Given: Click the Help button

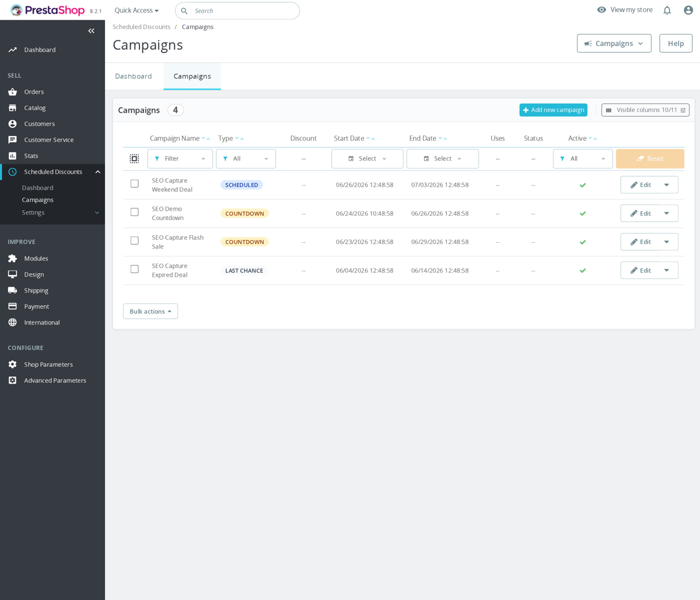Looking at the screenshot, I should pos(675,43).
